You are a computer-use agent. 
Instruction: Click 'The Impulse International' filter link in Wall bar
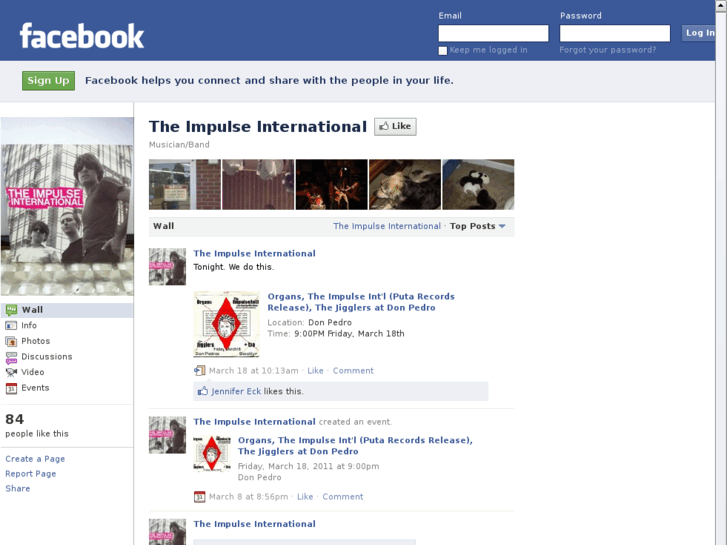387,226
